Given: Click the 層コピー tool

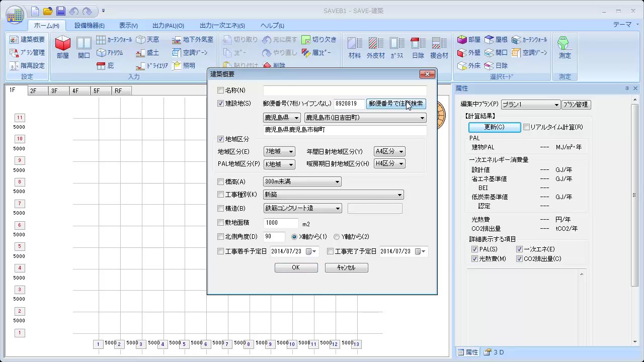Looking at the screenshot, I should (316, 52).
